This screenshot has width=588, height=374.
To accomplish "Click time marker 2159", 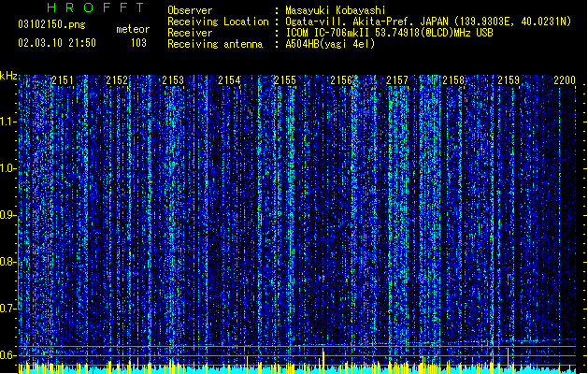I will click(x=509, y=80).
